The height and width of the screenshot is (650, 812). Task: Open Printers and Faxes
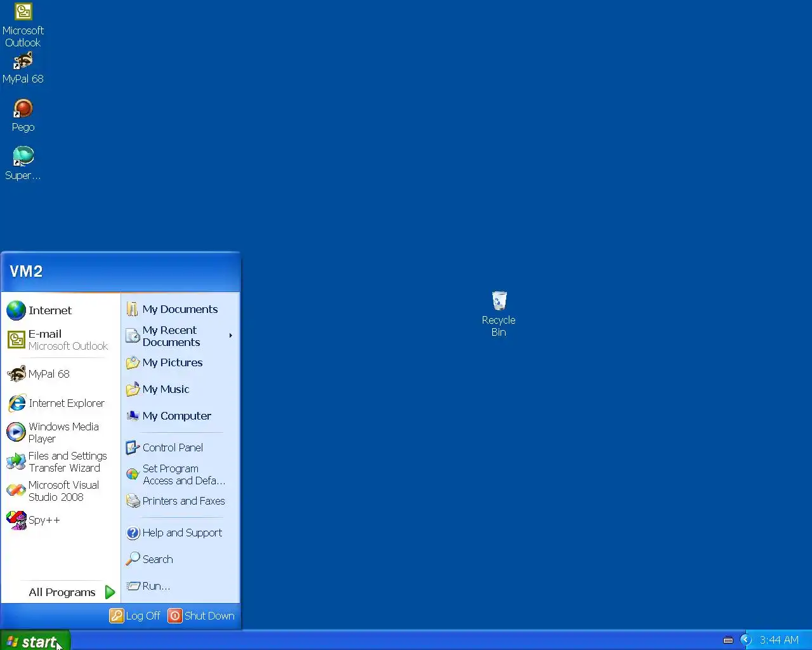[180, 501]
